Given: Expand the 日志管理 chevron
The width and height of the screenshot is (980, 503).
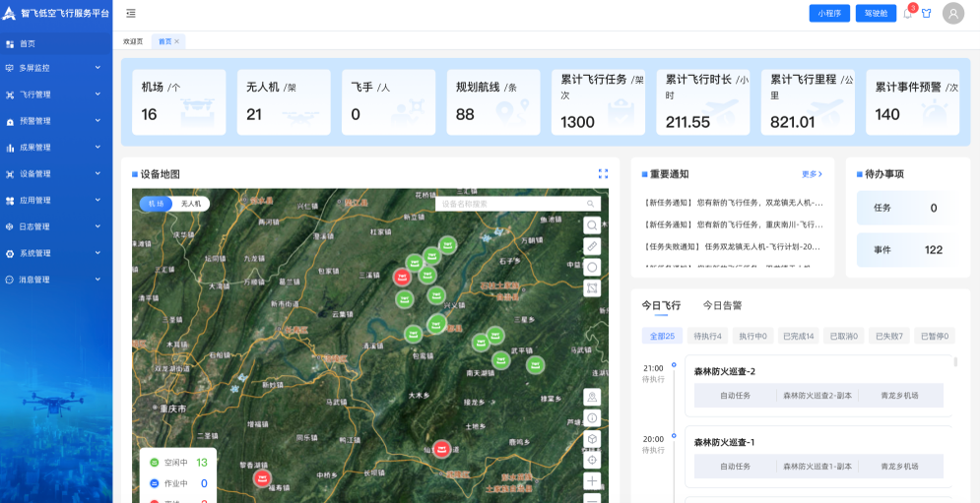Looking at the screenshot, I should (x=98, y=226).
